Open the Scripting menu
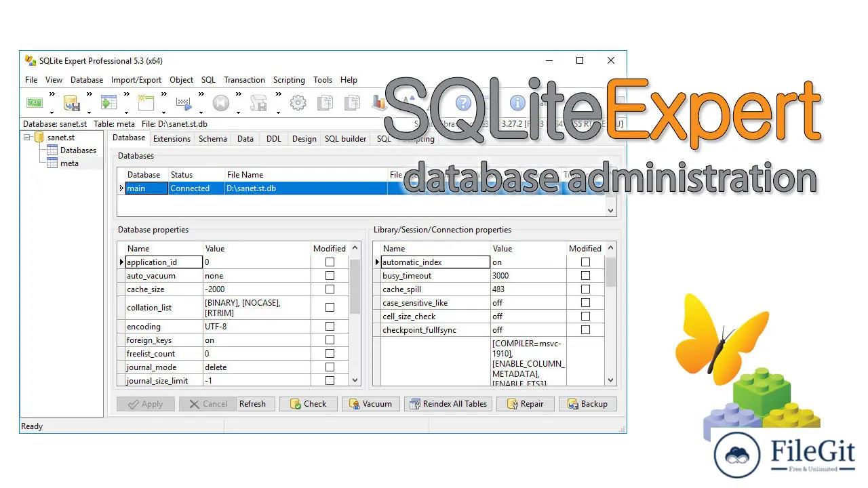The width and height of the screenshot is (868, 488). pyautogui.click(x=289, y=79)
